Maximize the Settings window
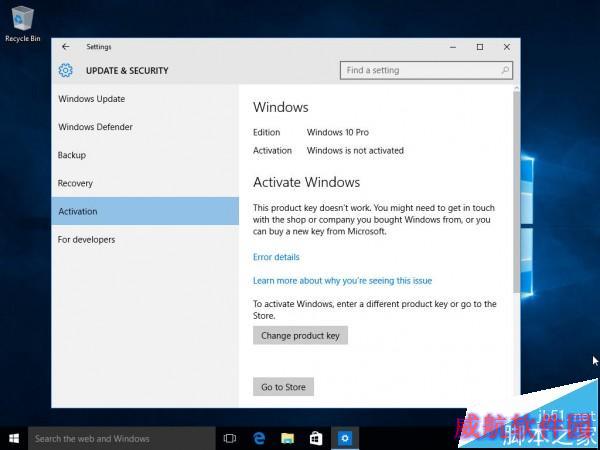Screen dimensions: 600x450 (480, 47)
